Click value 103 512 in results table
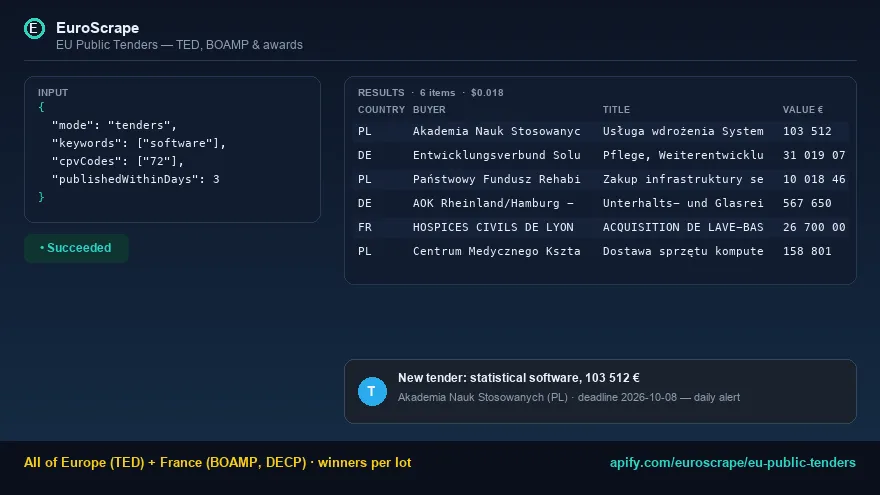 (x=807, y=131)
